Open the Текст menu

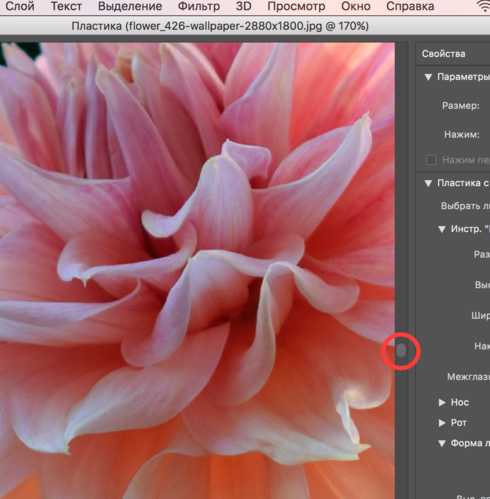tap(66, 6)
